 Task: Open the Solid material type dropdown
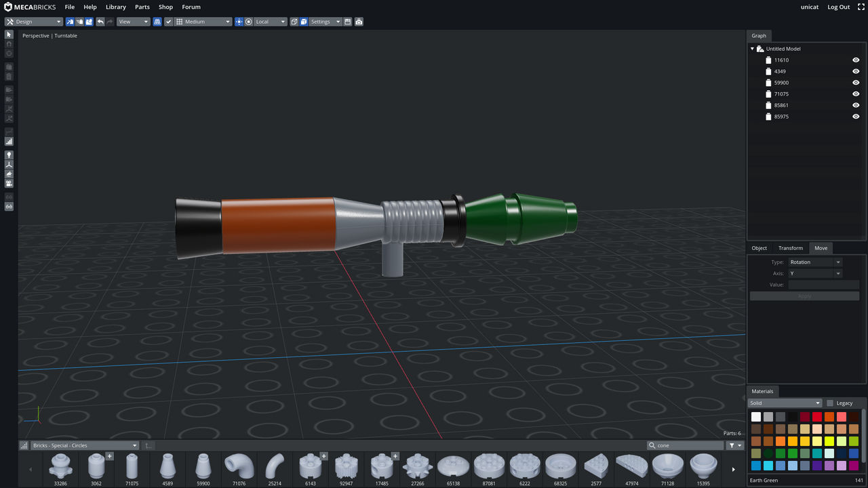(783, 403)
